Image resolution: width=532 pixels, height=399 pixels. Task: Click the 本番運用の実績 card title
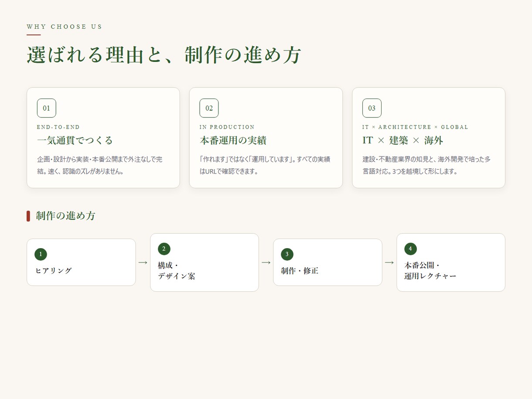[233, 140]
